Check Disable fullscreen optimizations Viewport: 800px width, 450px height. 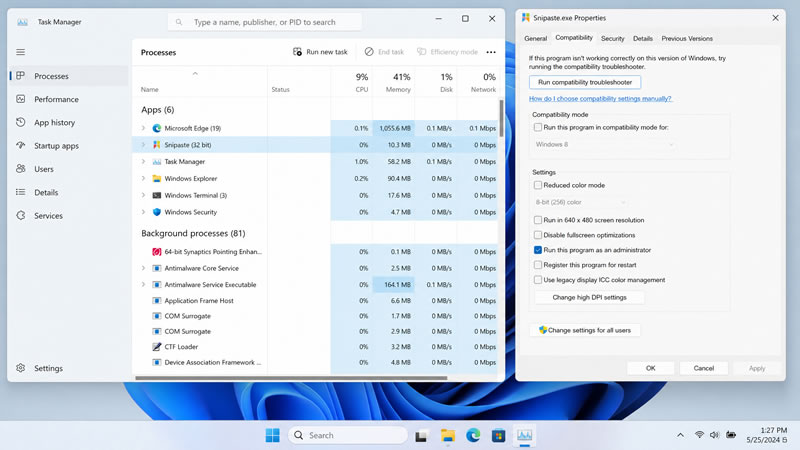pos(538,235)
